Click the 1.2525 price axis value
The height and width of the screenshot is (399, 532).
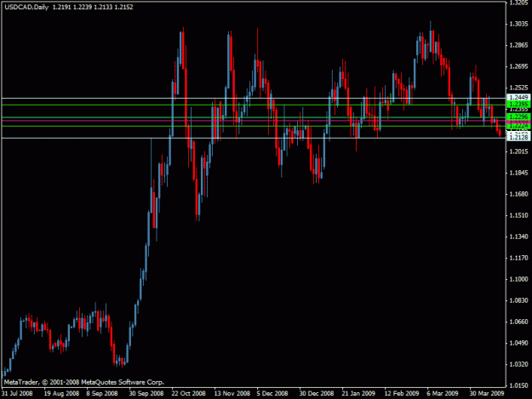coord(518,88)
